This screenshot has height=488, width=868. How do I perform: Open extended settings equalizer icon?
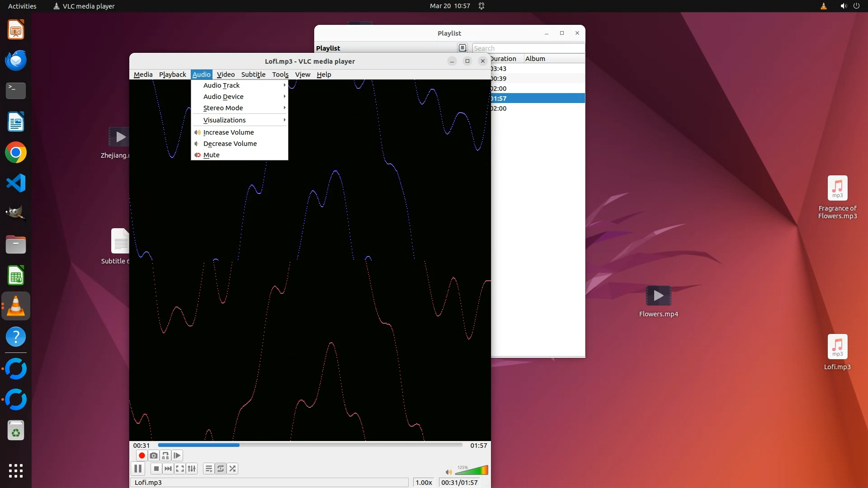(x=192, y=469)
